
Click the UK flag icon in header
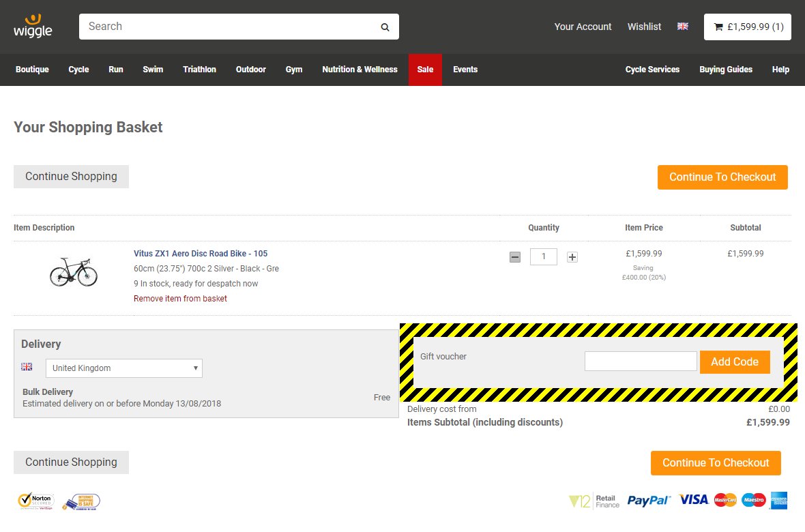682,26
